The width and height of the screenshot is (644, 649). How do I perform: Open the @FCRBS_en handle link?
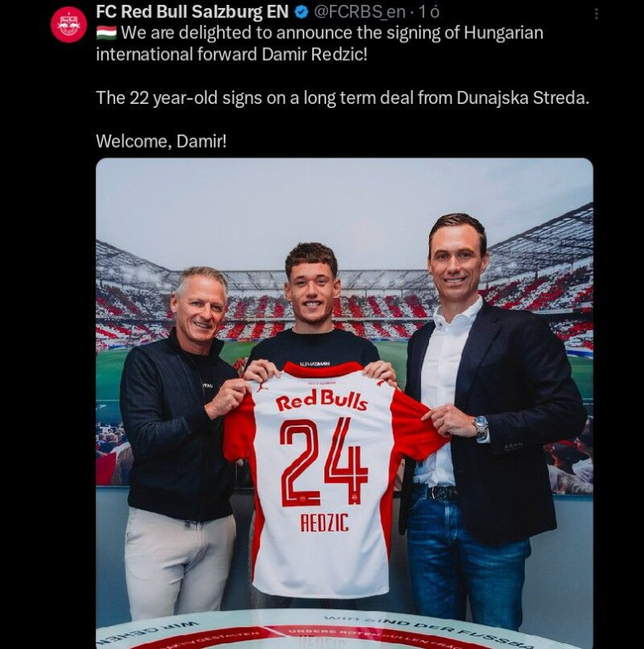[359, 12]
